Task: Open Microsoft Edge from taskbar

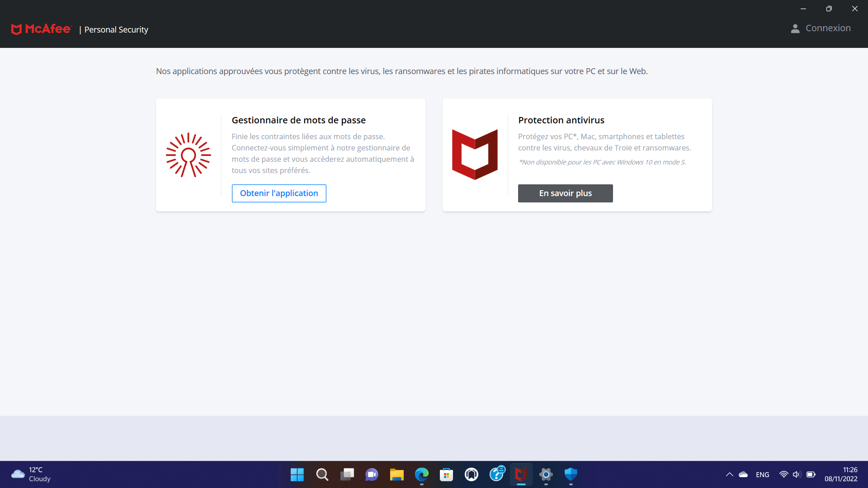Action: (x=421, y=474)
